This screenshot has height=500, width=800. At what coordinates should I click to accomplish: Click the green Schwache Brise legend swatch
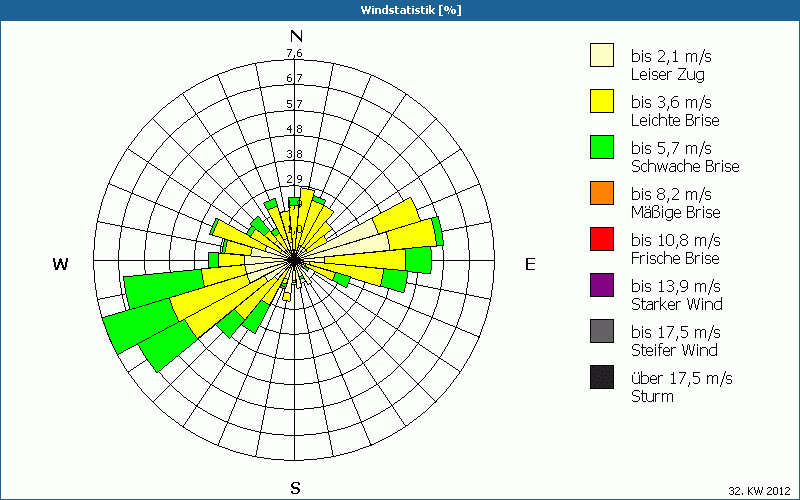point(602,147)
